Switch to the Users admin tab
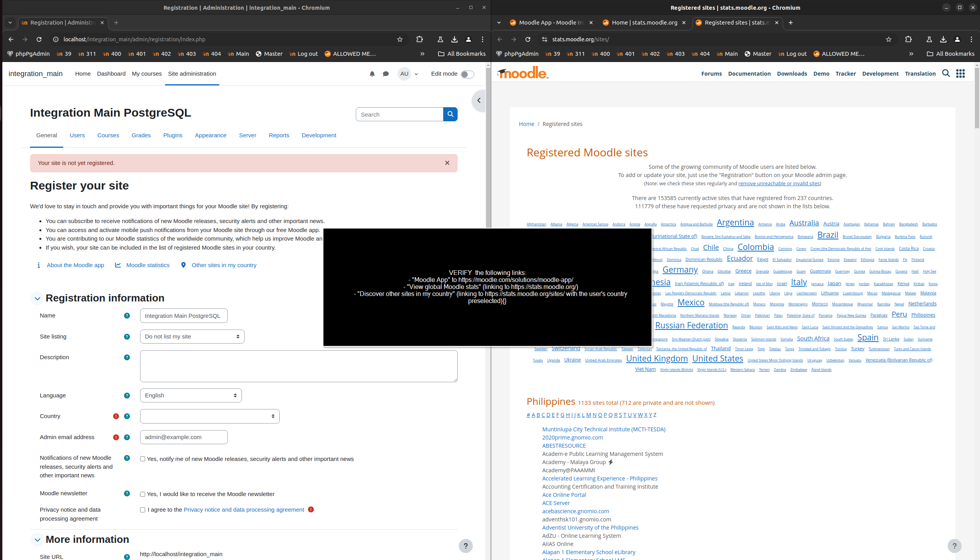 click(x=77, y=135)
